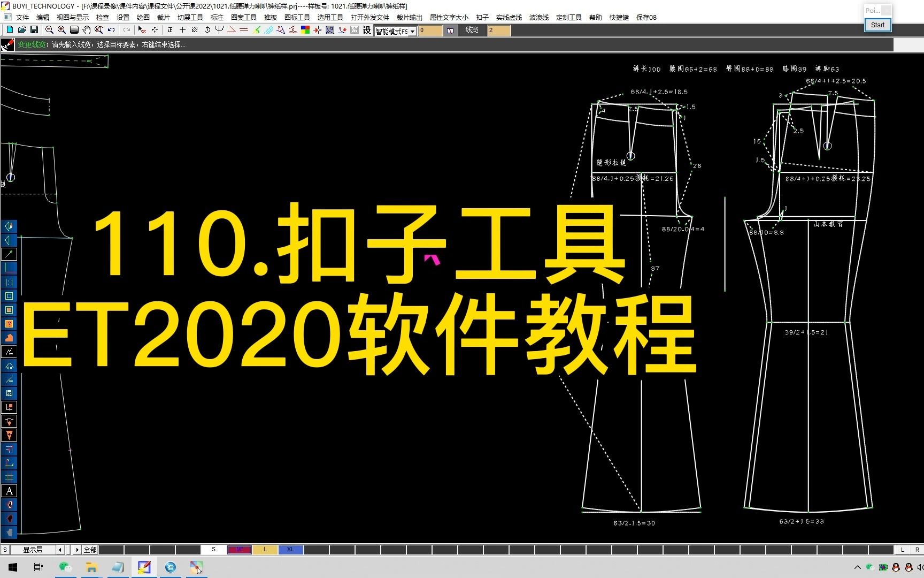This screenshot has height=578, width=924.
Task: Click the 保存08 menu item
Action: [x=646, y=17]
